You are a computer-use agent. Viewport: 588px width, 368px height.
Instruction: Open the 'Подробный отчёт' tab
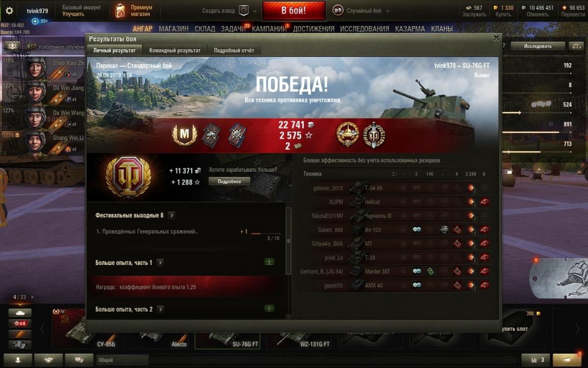(234, 50)
